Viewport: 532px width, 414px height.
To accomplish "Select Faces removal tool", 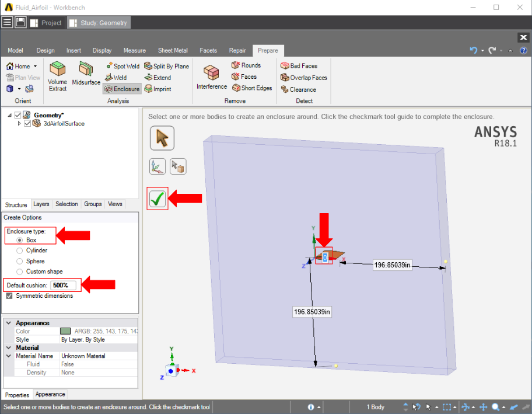I will 244,76.
